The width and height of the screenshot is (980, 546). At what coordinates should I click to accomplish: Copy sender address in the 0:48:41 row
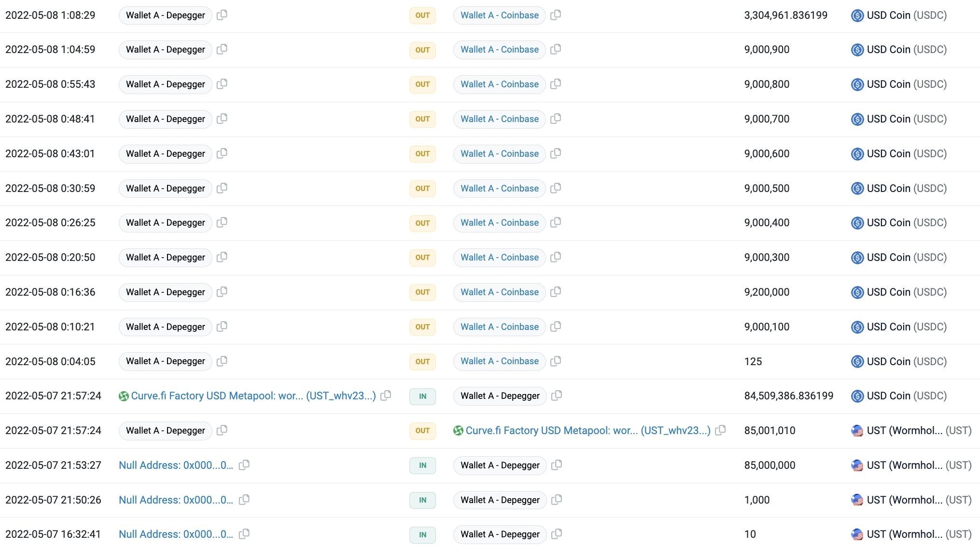[222, 119]
